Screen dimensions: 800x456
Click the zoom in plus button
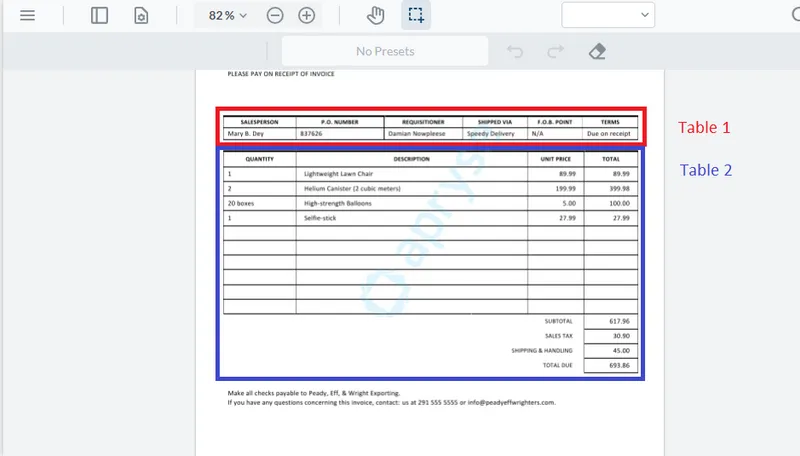(307, 15)
